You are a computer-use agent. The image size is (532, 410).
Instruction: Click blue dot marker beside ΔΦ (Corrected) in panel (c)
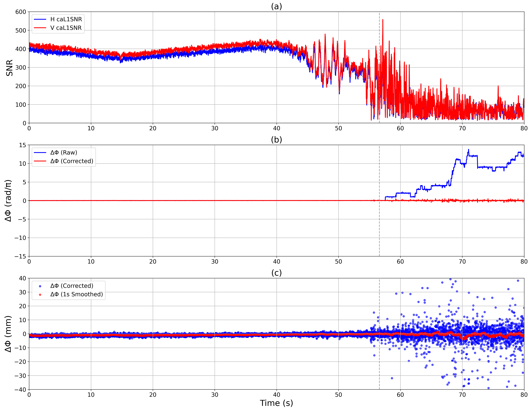pos(40,286)
